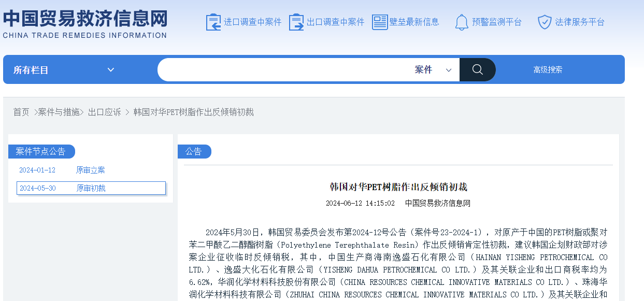Click the magnifier search button

tap(478, 70)
